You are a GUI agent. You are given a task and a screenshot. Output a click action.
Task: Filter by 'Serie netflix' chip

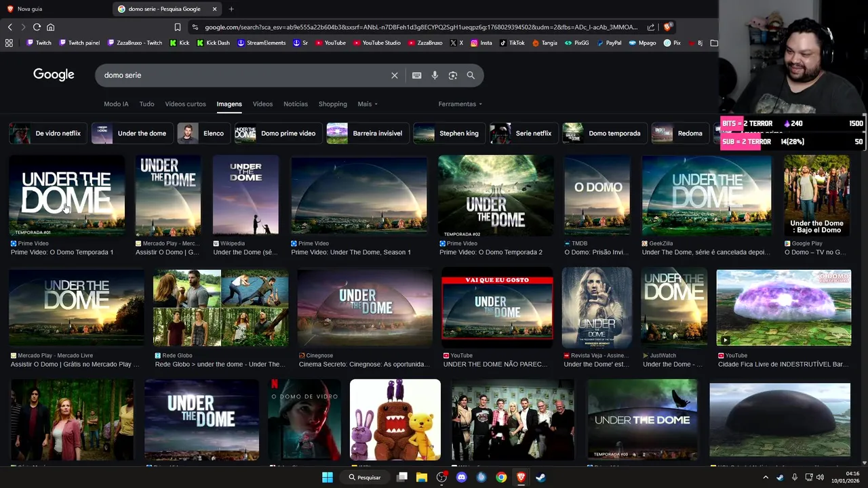click(x=524, y=134)
